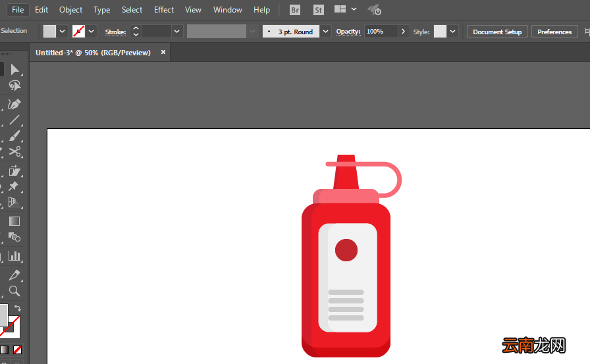Expand the Opacity slider arrow
This screenshot has height=364, width=590.
point(404,31)
